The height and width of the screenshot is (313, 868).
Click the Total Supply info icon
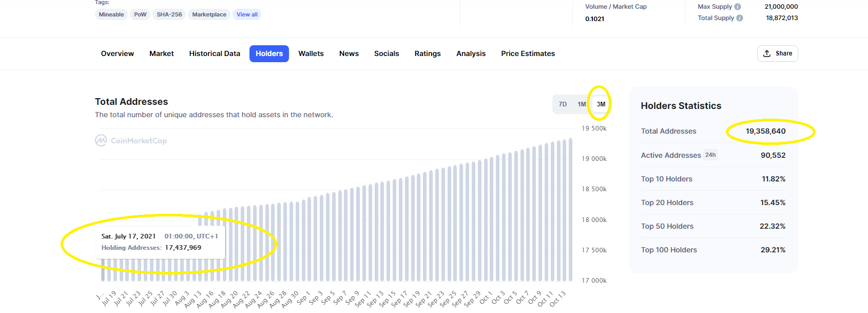(x=740, y=18)
